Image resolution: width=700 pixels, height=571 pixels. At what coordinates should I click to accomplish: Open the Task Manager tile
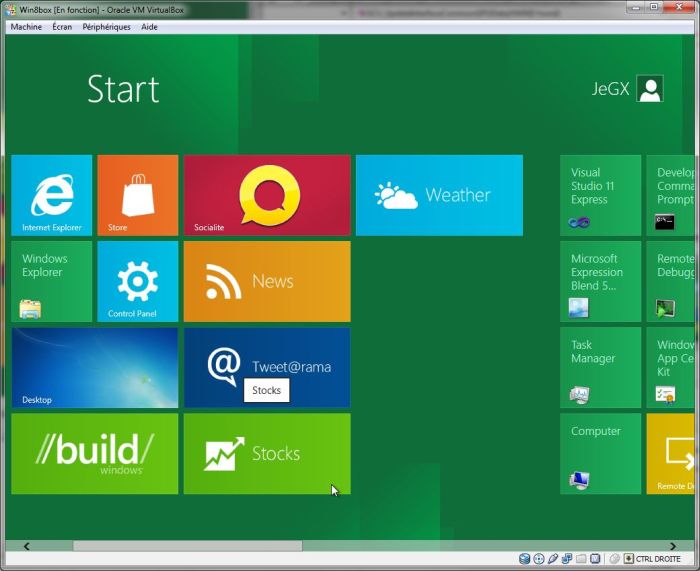[600, 367]
